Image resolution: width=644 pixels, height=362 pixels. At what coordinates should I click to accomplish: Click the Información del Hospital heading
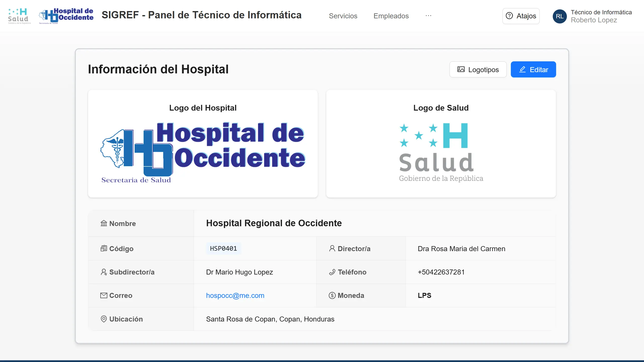pos(158,69)
